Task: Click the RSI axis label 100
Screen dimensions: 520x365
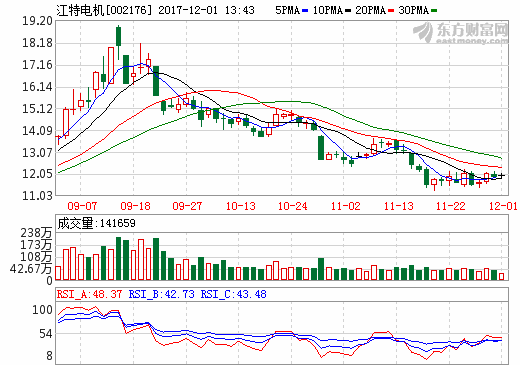Action: pos(42,310)
